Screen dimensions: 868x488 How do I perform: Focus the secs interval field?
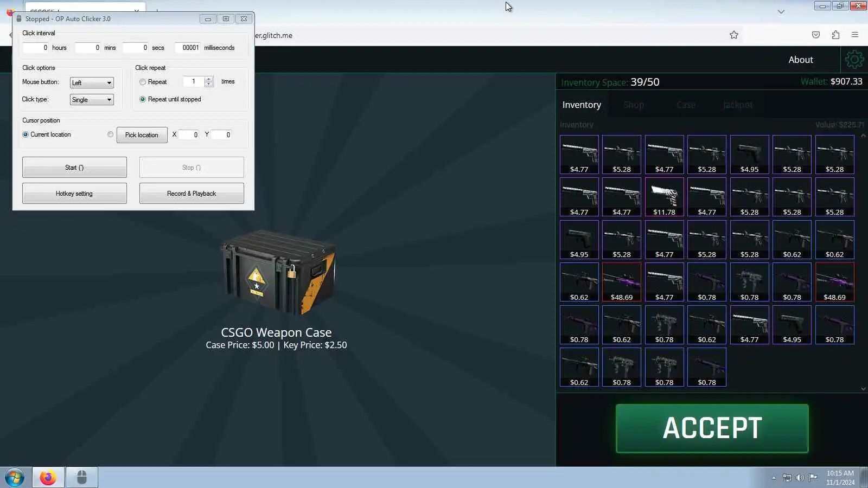pyautogui.click(x=136, y=48)
